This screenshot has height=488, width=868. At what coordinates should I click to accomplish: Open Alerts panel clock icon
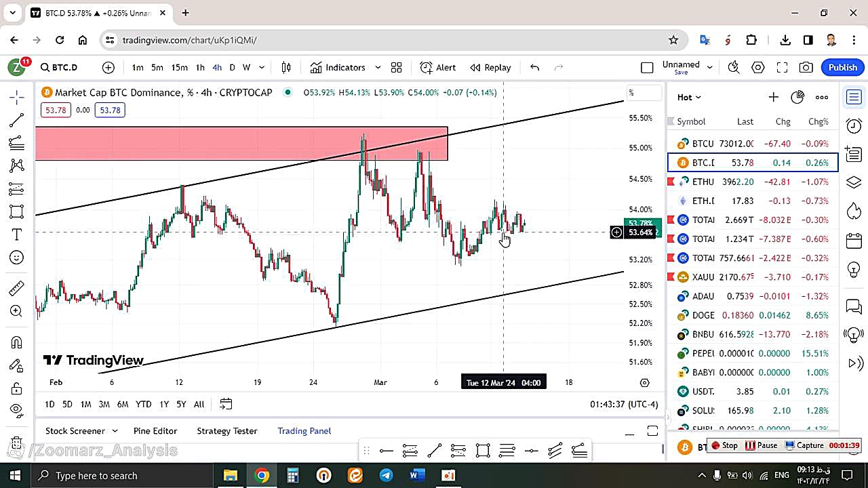click(x=854, y=125)
